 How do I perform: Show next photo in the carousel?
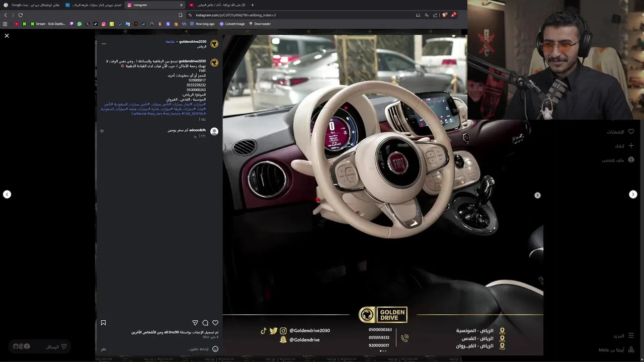tap(537, 195)
